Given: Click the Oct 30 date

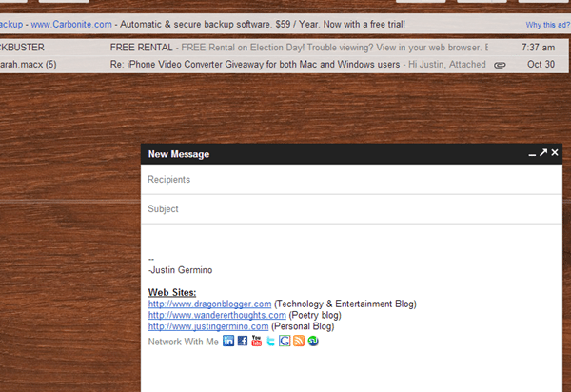Looking at the screenshot, I should 541,65.
